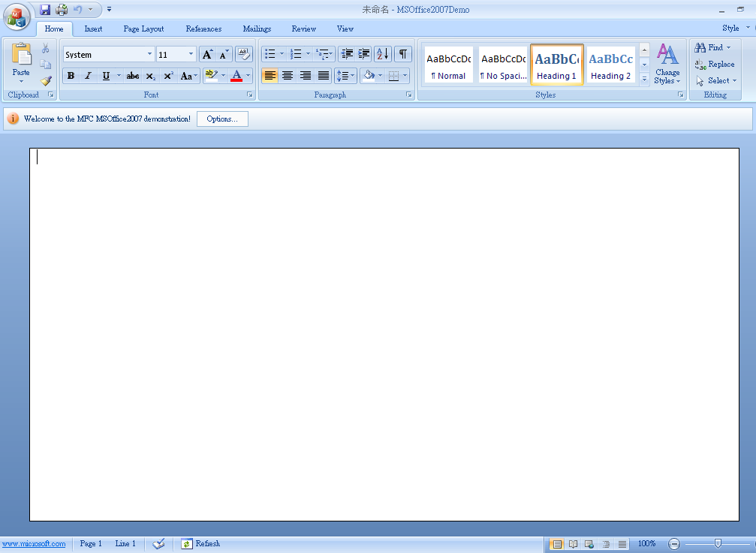
Task: Click the Format Painter brush icon
Action: [x=46, y=81]
